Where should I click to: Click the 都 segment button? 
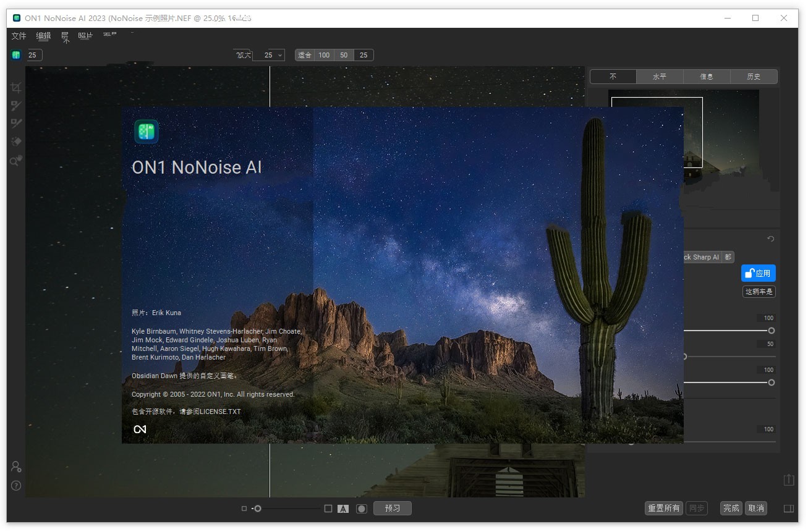coord(728,257)
